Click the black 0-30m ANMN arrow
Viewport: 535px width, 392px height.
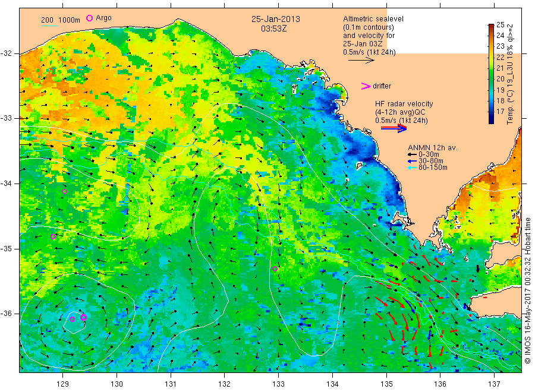click(413, 154)
